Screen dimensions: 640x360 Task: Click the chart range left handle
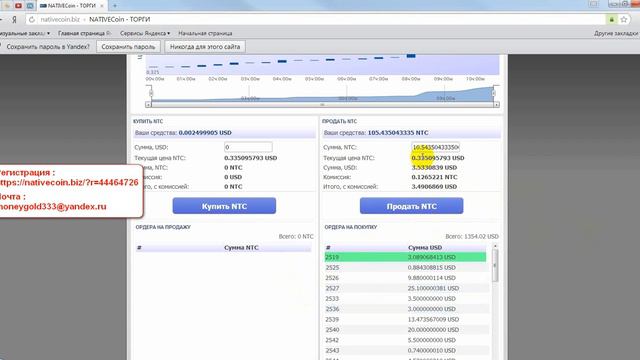click(x=150, y=94)
